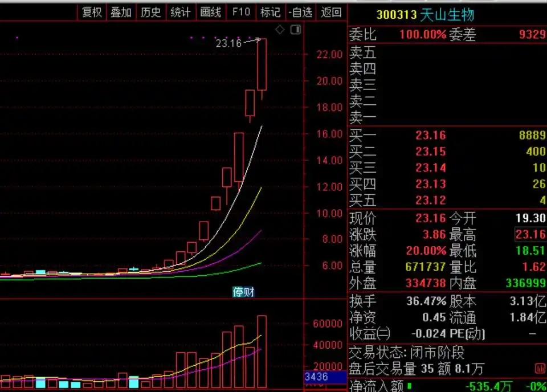The height and width of the screenshot is (392, 547).
Task: Click the blue 3436 volume indicator box
Action: pyautogui.click(x=325, y=377)
